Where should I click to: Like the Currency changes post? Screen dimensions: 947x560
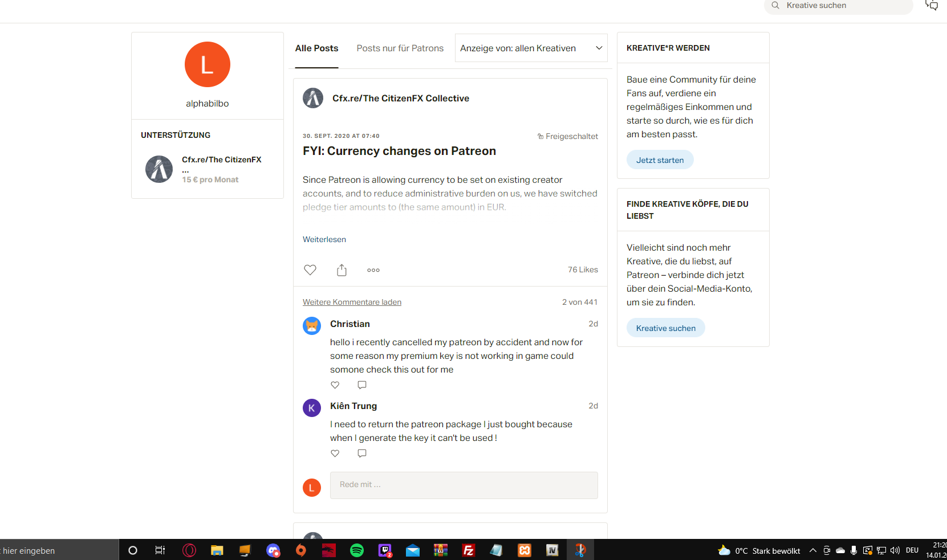pyautogui.click(x=310, y=270)
